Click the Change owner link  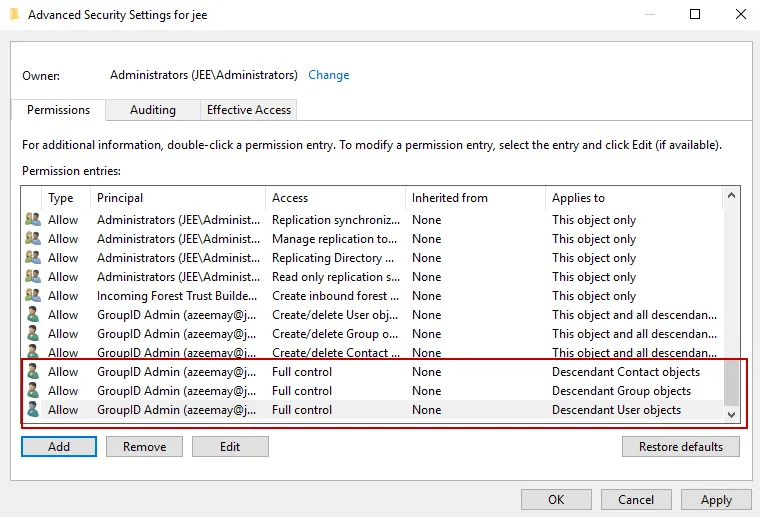[x=329, y=75]
